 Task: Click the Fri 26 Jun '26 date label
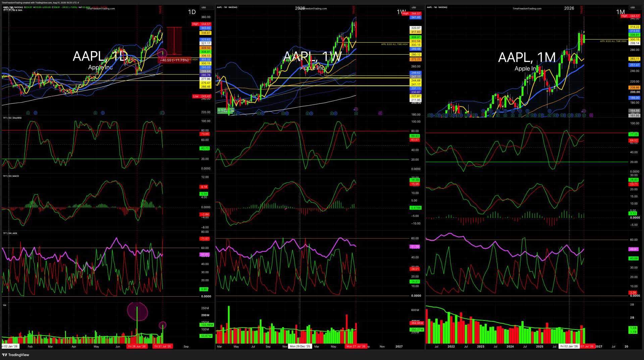[x=137, y=346]
